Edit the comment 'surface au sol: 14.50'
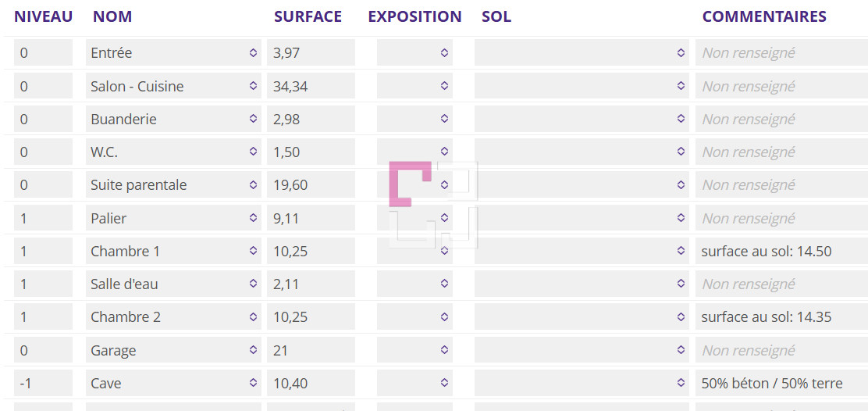 coord(781,251)
